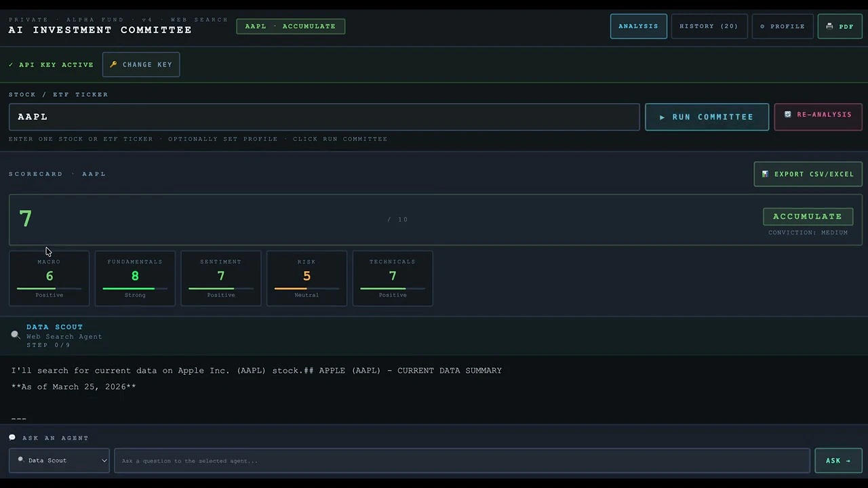
Task: Select the Sentiment score card
Action: (220, 279)
